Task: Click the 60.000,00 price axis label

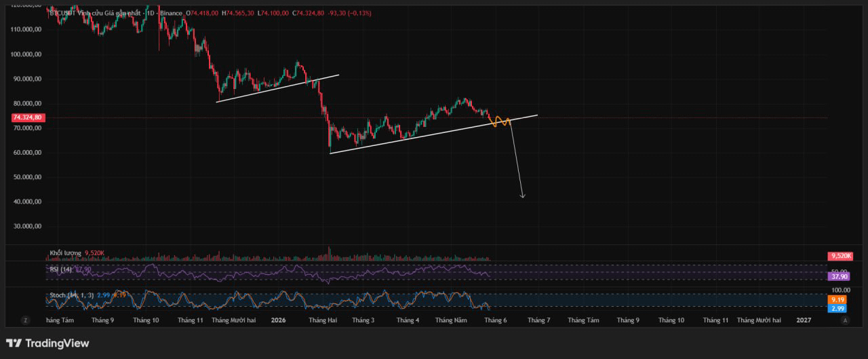Action: click(x=27, y=153)
